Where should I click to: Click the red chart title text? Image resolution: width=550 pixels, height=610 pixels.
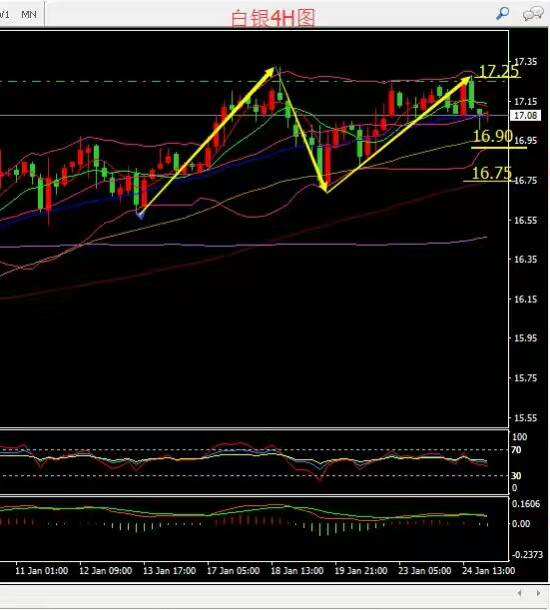pos(273,18)
